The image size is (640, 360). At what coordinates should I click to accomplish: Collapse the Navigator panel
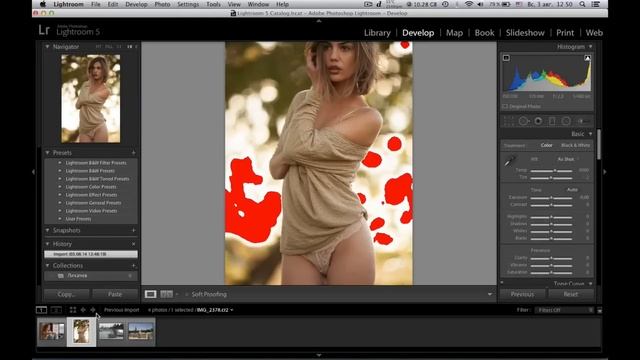point(47,47)
